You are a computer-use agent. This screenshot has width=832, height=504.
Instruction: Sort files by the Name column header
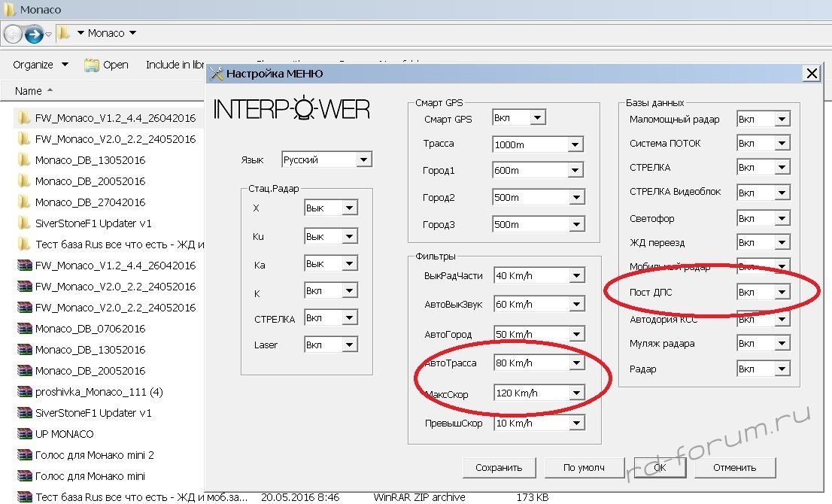(29, 91)
